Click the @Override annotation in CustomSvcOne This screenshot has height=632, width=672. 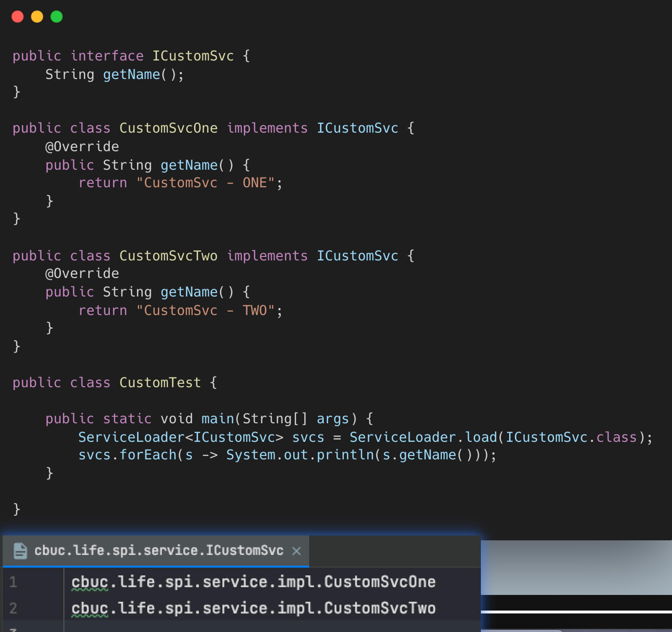[x=82, y=147]
